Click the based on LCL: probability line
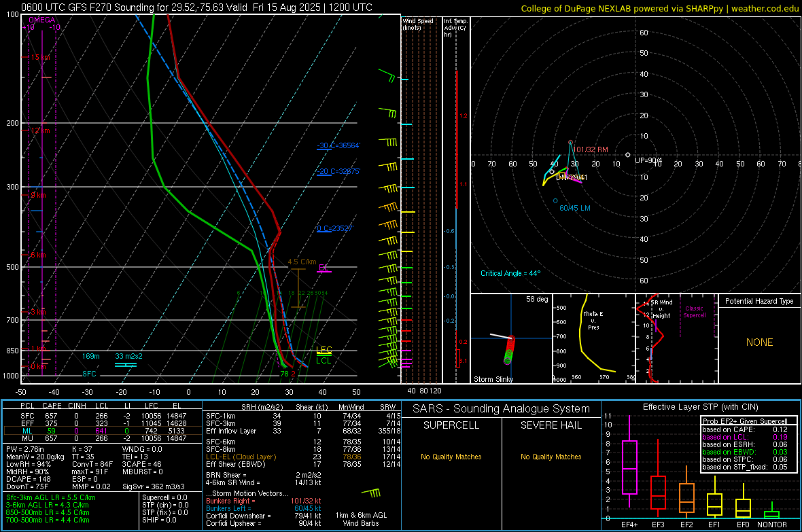This screenshot has height=532, width=802. point(745,437)
